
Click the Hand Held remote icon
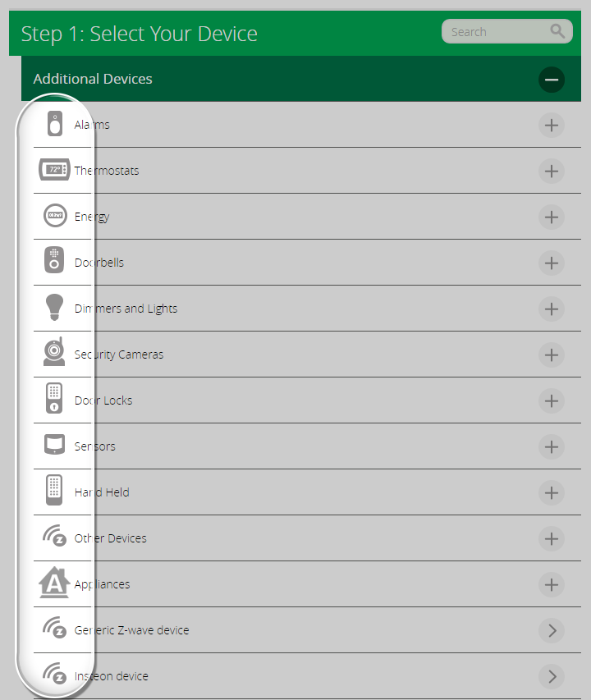click(x=54, y=490)
